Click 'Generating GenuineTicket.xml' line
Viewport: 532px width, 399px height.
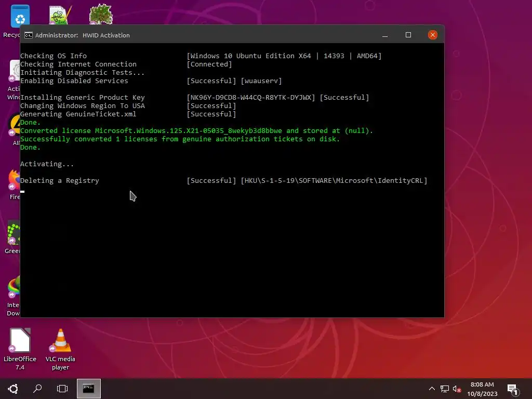point(78,114)
